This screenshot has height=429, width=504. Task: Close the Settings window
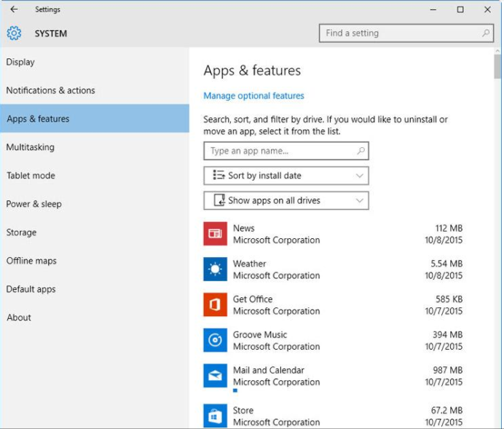(x=487, y=9)
